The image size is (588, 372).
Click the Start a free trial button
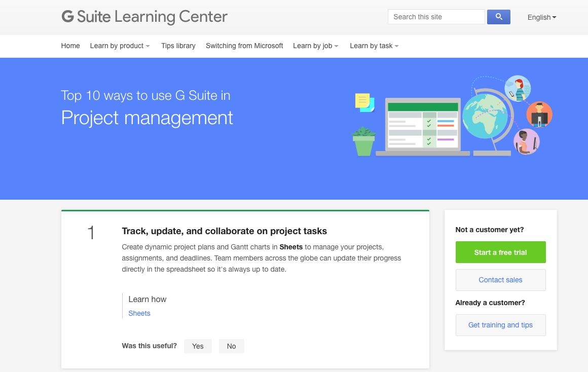click(x=500, y=252)
